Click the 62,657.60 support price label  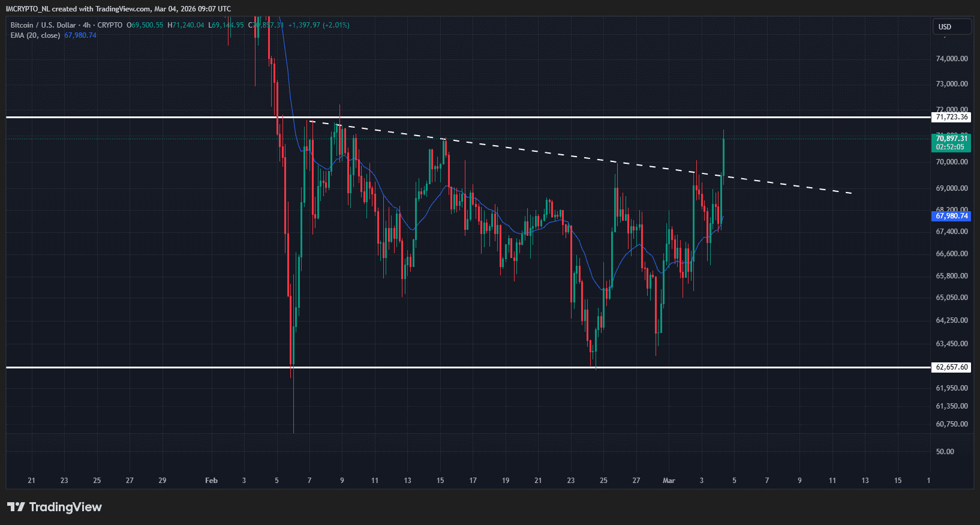point(951,367)
